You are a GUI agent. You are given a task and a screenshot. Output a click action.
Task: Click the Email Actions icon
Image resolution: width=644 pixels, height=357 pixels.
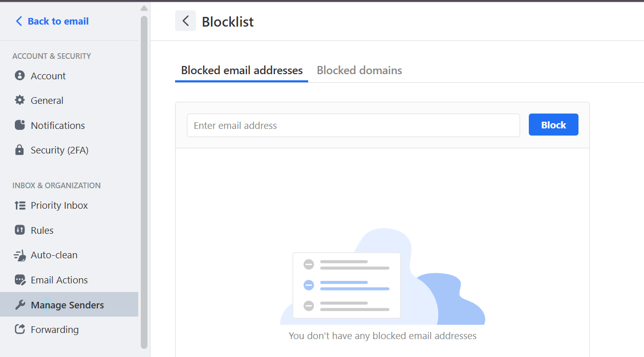pos(20,280)
